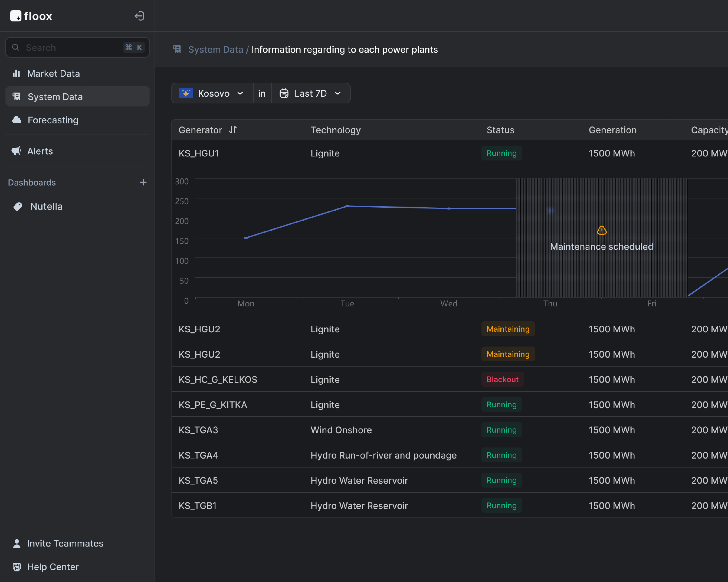
Task: Click the logout icon in the sidebar
Action: click(x=139, y=16)
